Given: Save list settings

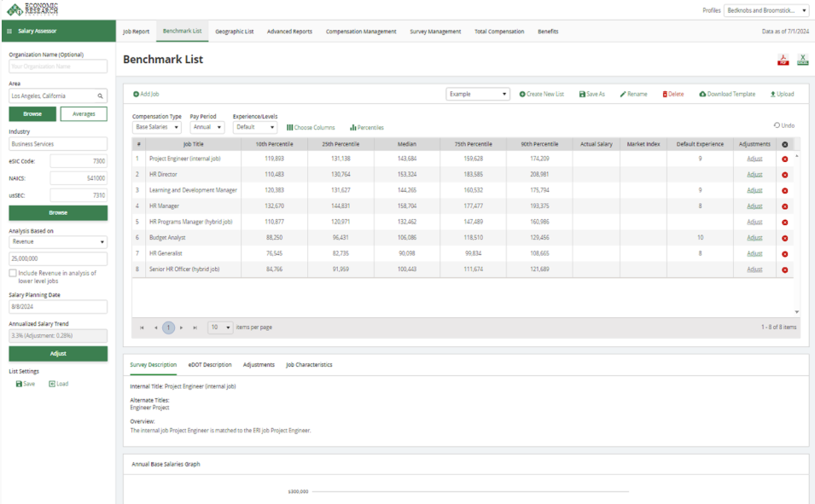Looking at the screenshot, I should click(26, 384).
